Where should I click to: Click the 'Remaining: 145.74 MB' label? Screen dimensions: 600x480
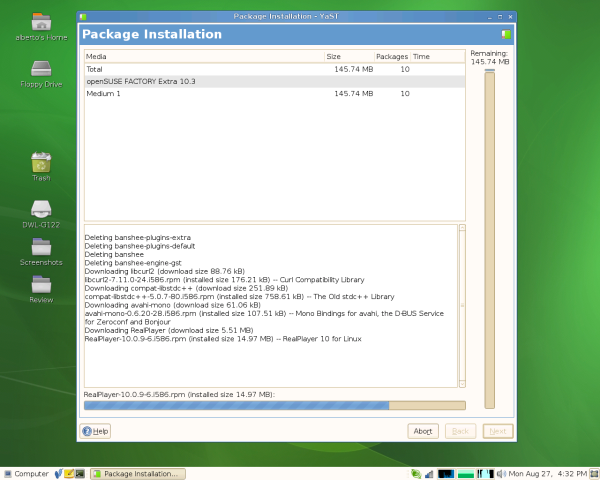click(x=489, y=57)
